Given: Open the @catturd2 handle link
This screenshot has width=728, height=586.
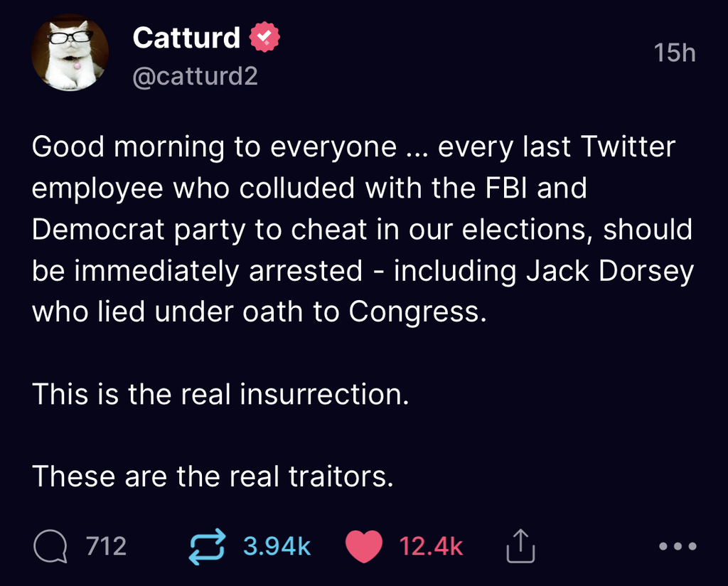Looking at the screenshot, I should [x=195, y=76].
